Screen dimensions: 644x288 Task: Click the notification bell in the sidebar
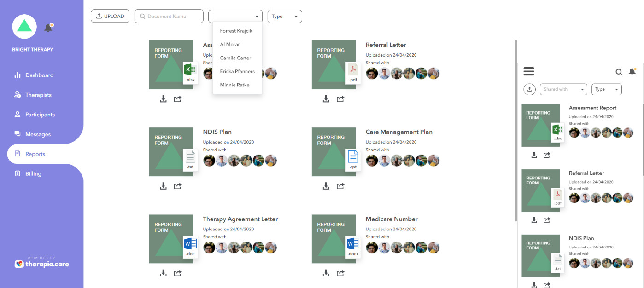[x=48, y=28]
